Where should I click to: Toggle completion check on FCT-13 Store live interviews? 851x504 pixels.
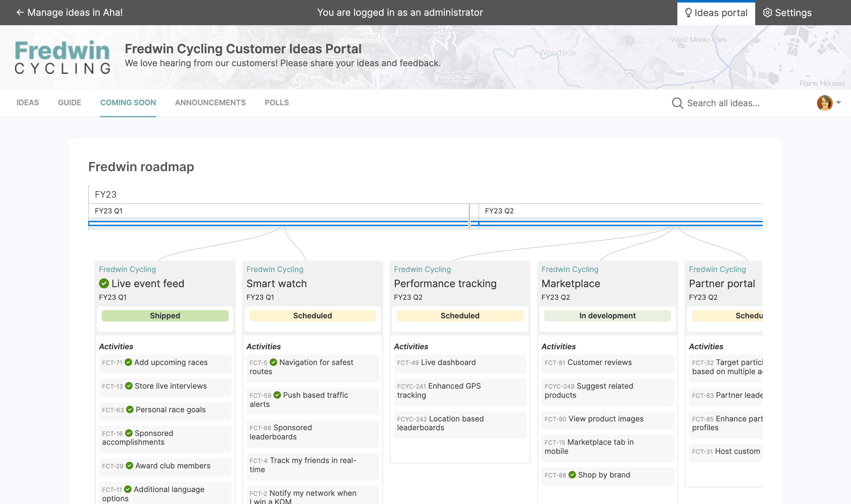coord(129,386)
